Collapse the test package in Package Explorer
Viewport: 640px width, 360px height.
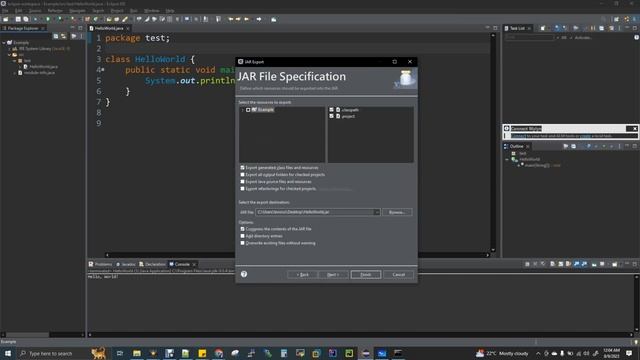point(14,60)
